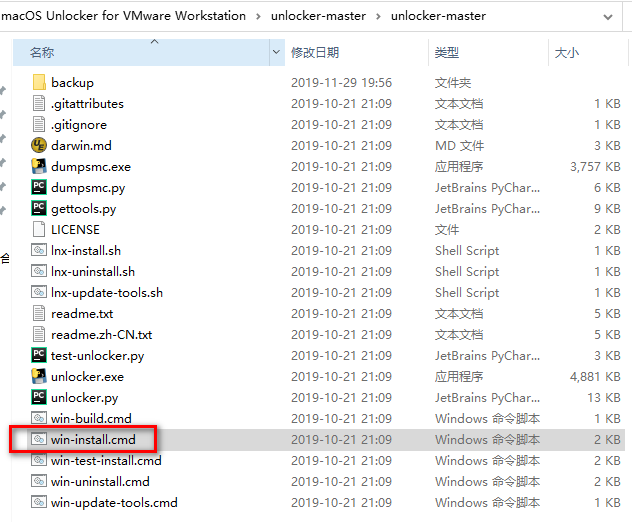The image size is (632, 522).
Task: Click the PyCharm icon of gettools.py
Action: pyautogui.click(x=39, y=208)
